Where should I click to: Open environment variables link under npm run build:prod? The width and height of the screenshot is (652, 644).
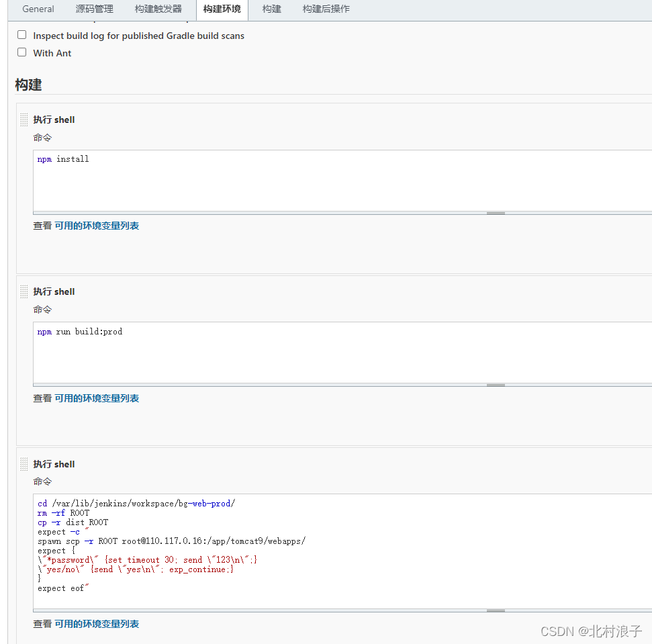pos(97,398)
